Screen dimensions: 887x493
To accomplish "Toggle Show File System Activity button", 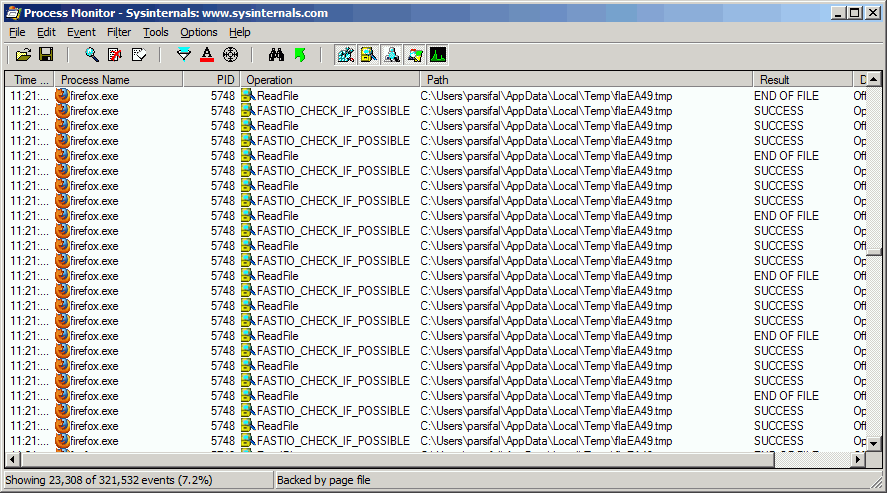I will 369,55.
